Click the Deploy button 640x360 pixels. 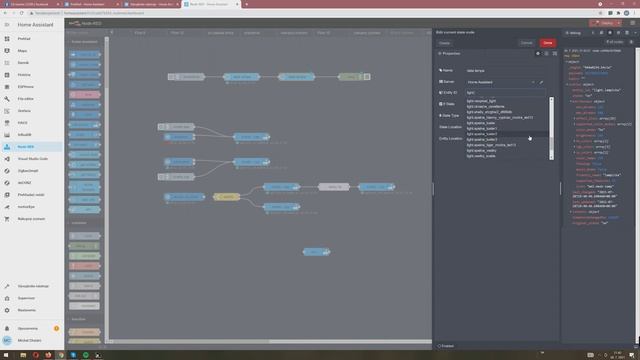pos(603,23)
